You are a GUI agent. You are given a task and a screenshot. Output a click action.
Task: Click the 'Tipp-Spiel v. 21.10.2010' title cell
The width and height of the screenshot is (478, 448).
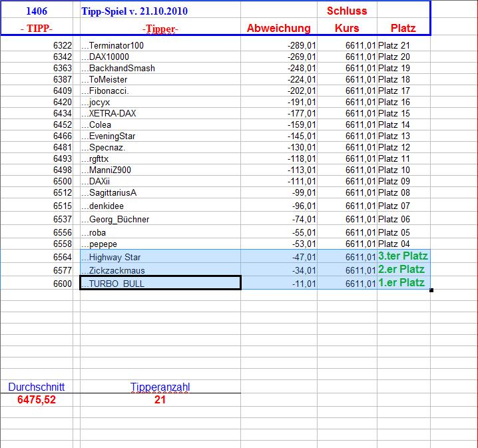coord(160,11)
